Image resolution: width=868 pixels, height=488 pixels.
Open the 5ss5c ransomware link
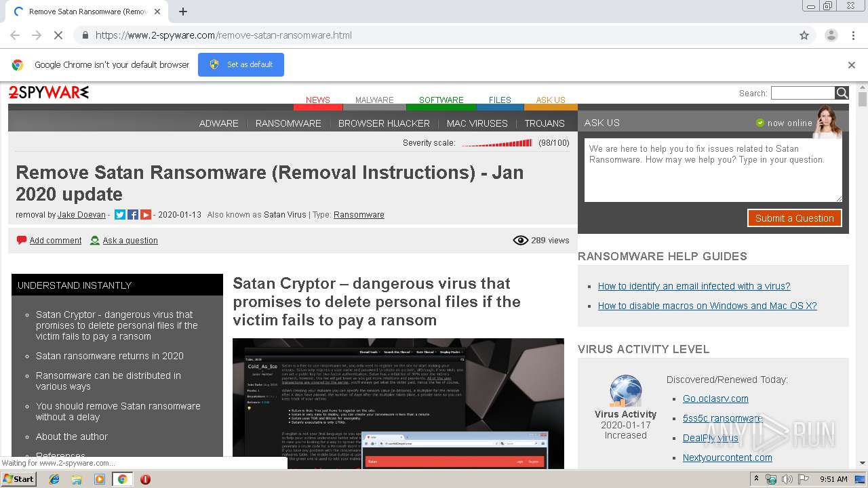click(x=723, y=418)
